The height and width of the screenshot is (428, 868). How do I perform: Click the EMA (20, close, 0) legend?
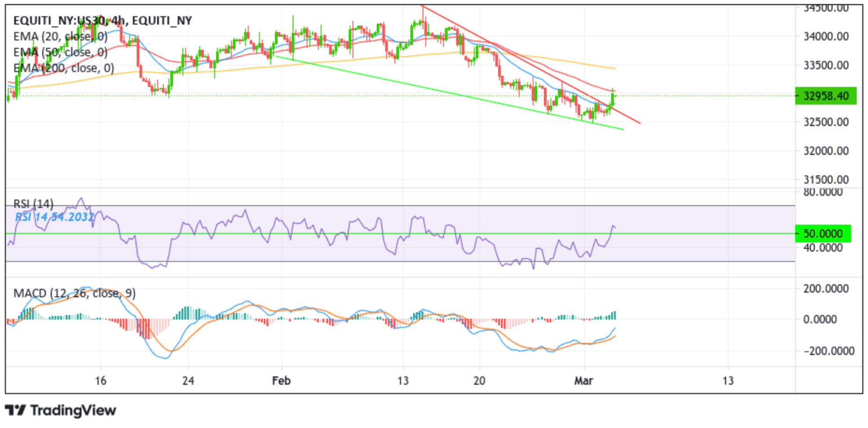tap(60, 36)
